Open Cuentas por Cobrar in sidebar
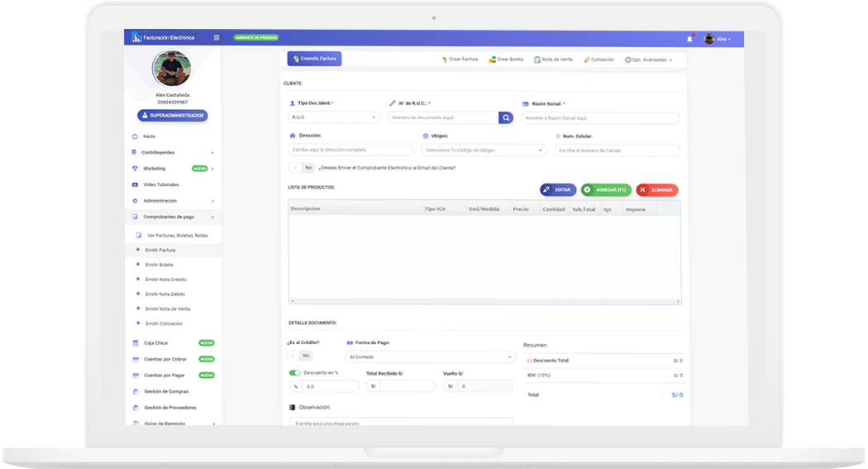The height and width of the screenshot is (469, 868). point(165,359)
